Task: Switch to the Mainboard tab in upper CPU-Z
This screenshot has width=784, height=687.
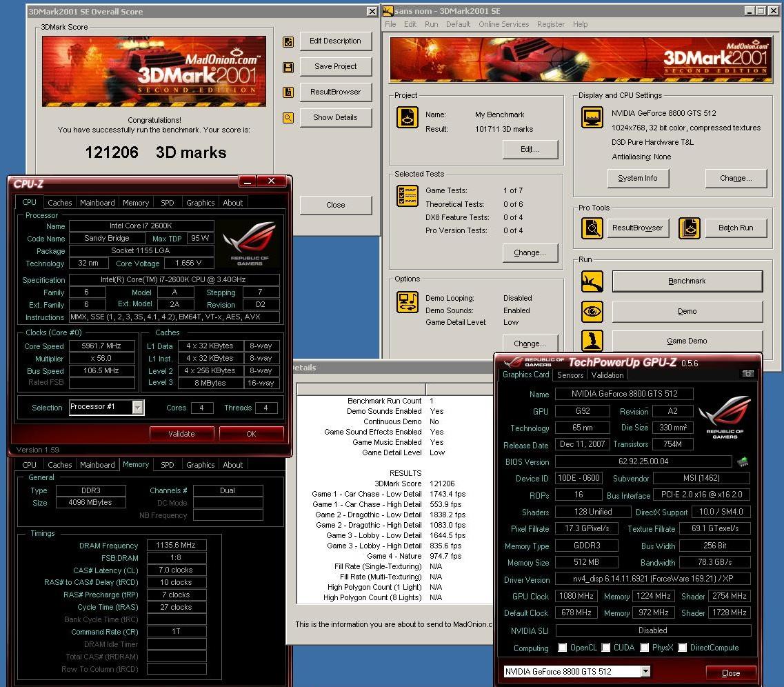Action: (97, 203)
